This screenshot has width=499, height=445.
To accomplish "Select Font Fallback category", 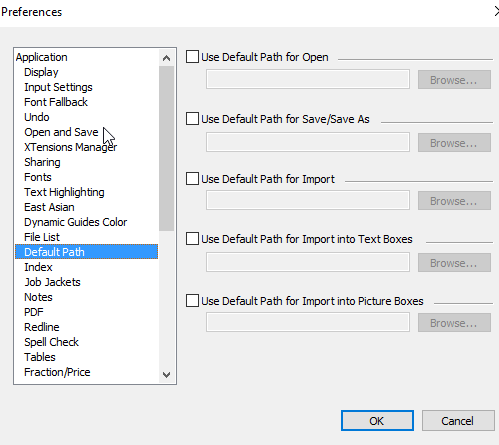I will [56, 102].
